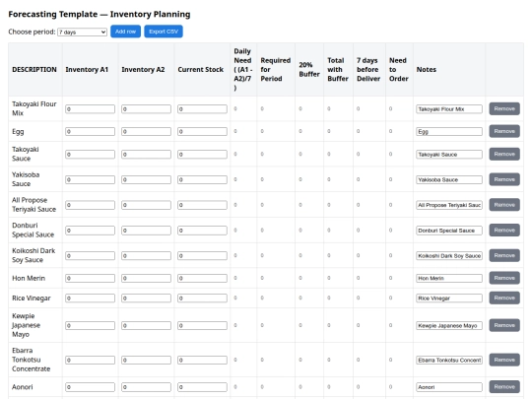Click the 7 days before Deliver header

(368, 70)
